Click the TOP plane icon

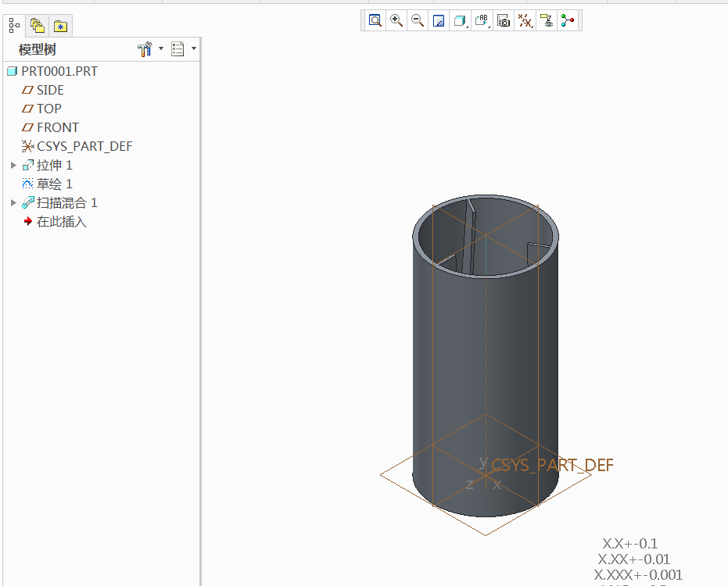(28, 109)
